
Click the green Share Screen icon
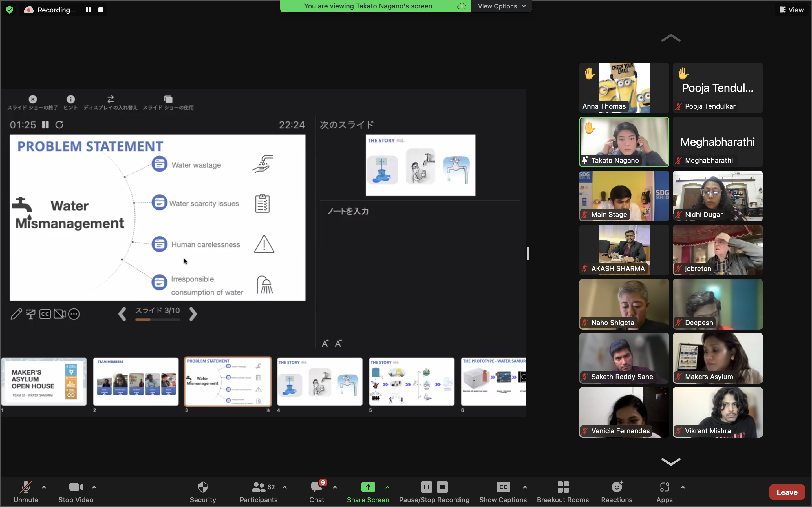(x=368, y=487)
